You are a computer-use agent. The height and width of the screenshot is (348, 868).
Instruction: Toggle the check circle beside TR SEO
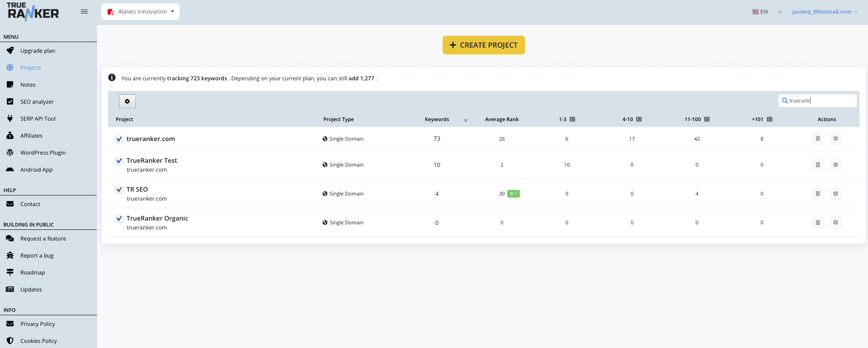[119, 190]
